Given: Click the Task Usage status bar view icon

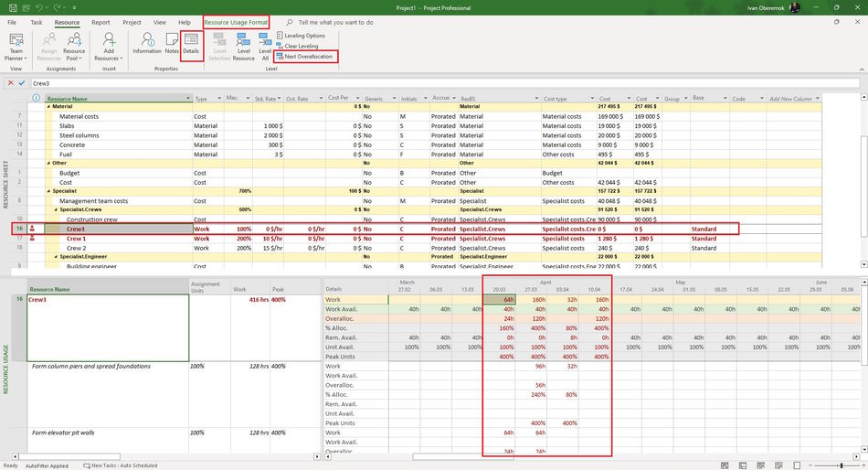Looking at the screenshot, I should 743,465.
